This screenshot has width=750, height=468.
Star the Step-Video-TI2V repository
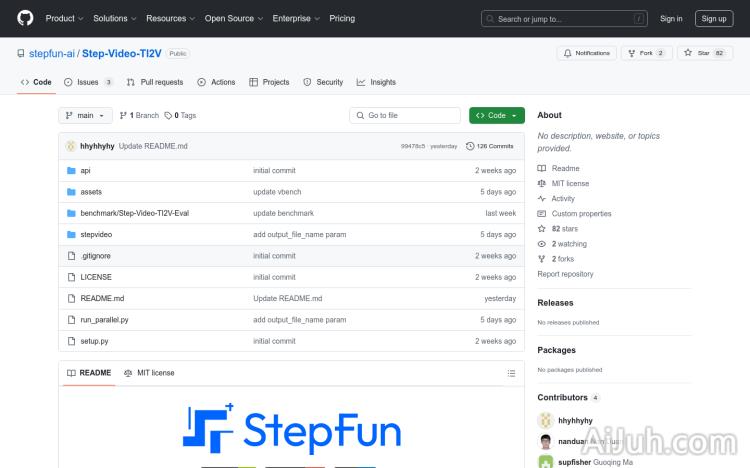[x=705, y=53]
